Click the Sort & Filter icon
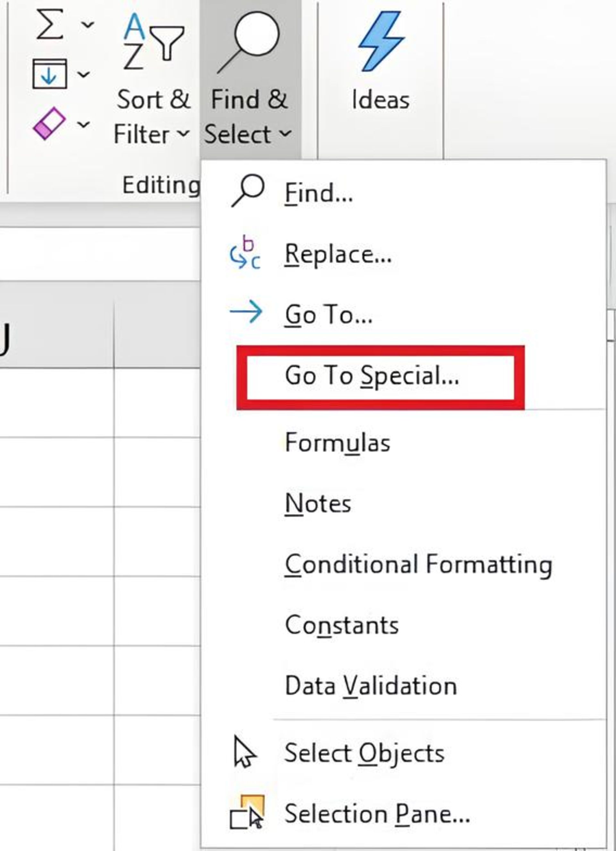The height and width of the screenshot is (851, 616). tap(154, 42)
